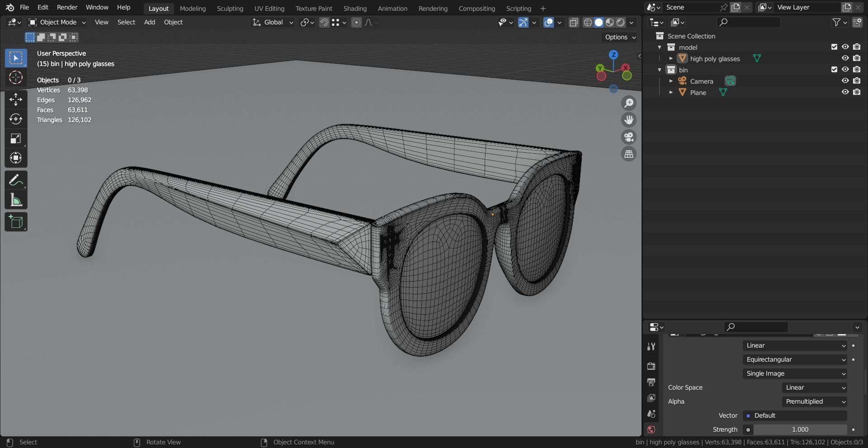Image resolution: width=868 pixels, height=448 pixels.
Task: Toggle snapping magnet icon
Action: click(x=324, y=22)
